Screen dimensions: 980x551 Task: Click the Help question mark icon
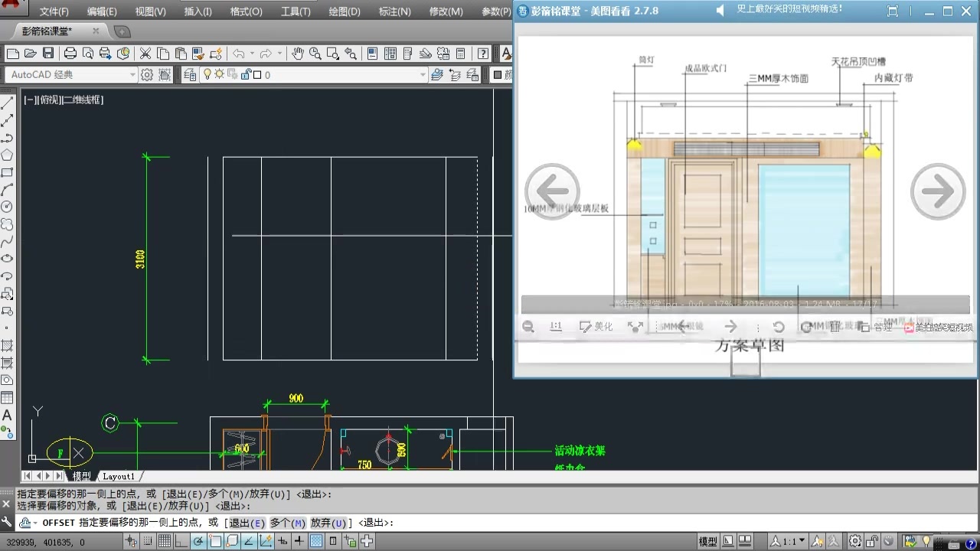pos(483,54)
